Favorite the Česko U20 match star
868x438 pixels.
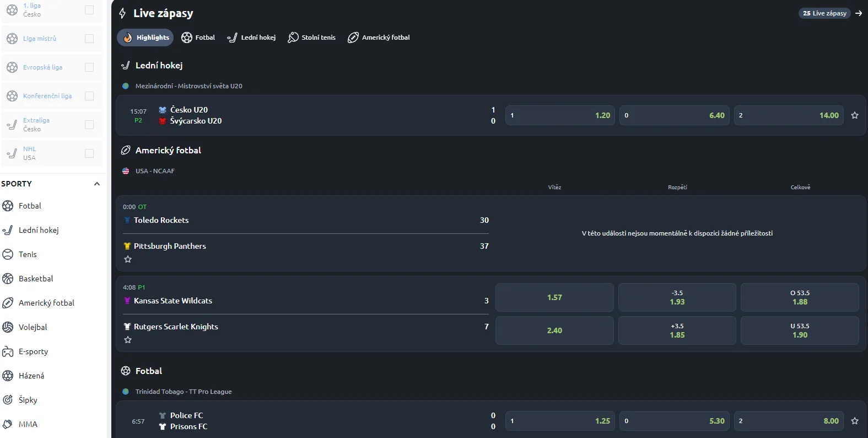pyautogui.click(x=855, y=115)
